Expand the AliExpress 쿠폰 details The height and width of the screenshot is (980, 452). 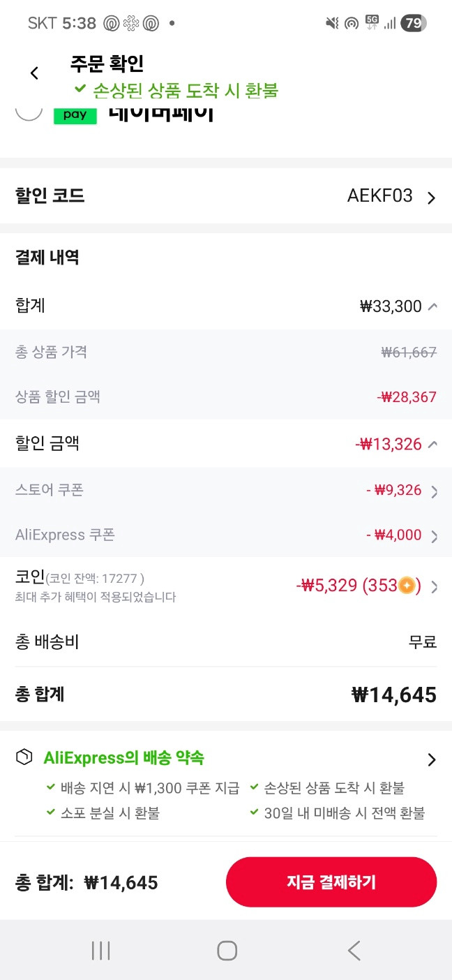coord(435,535)
